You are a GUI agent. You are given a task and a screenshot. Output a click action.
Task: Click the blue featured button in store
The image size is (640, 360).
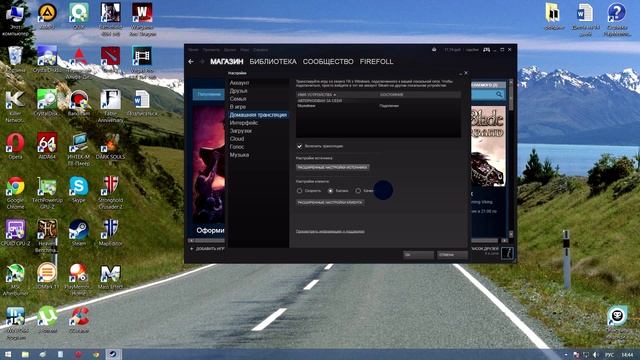209,94
